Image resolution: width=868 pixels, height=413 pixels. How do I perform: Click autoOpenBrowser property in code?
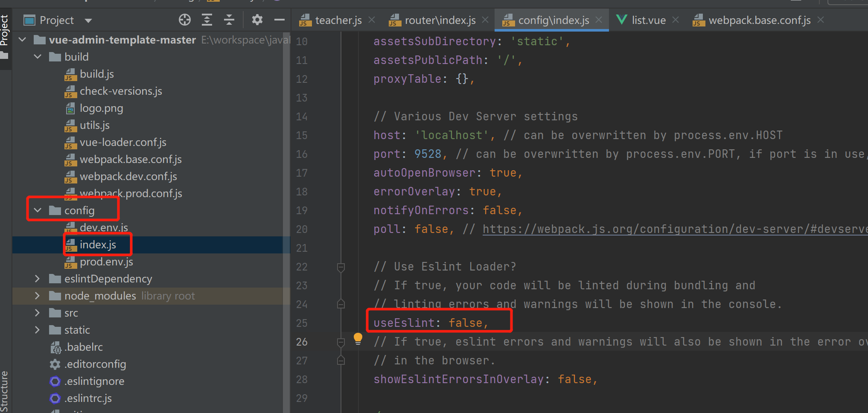[424, 173]
